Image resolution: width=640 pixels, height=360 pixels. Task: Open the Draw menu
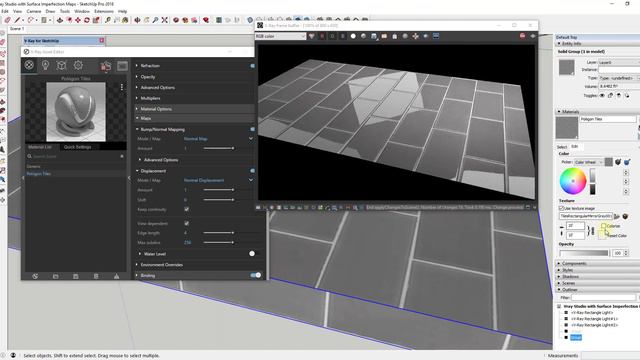click(50, 11)
